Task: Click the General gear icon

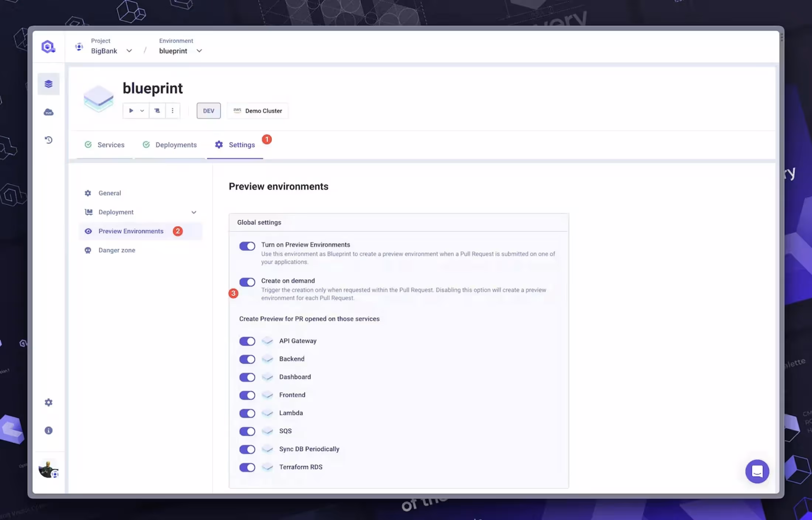Action: [88, 193]
